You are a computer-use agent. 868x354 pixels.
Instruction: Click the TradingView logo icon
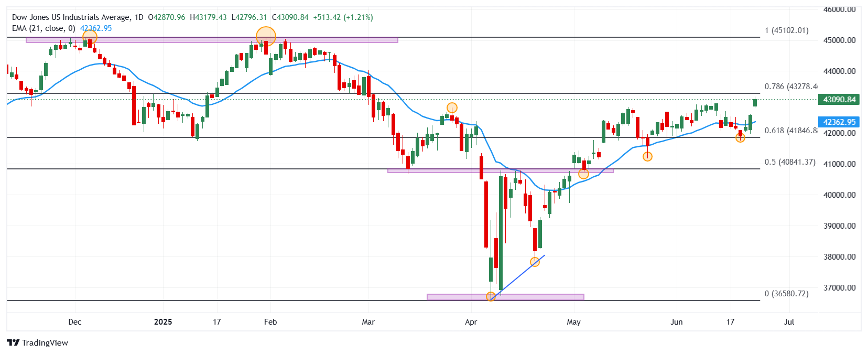pos(13,342)
